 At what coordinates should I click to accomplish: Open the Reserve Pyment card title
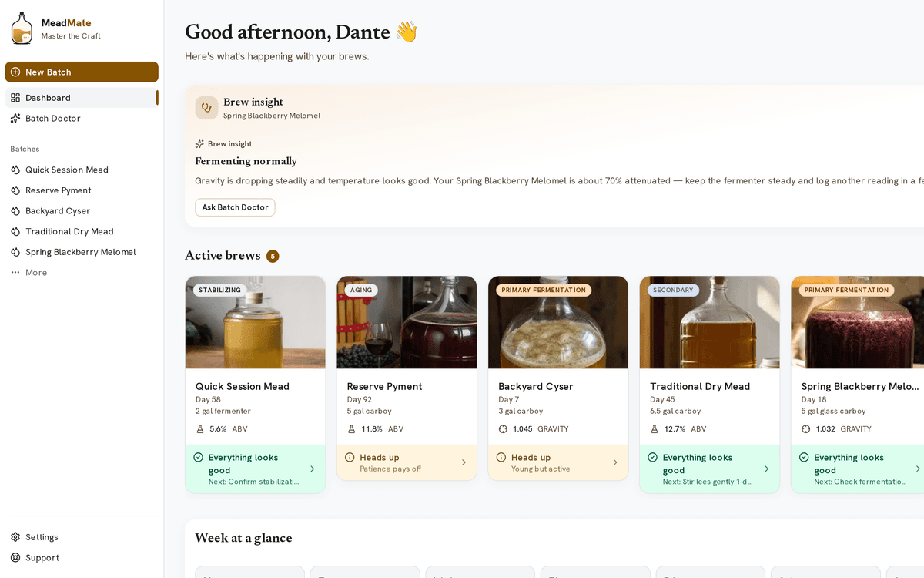click(x=385, y=386)
